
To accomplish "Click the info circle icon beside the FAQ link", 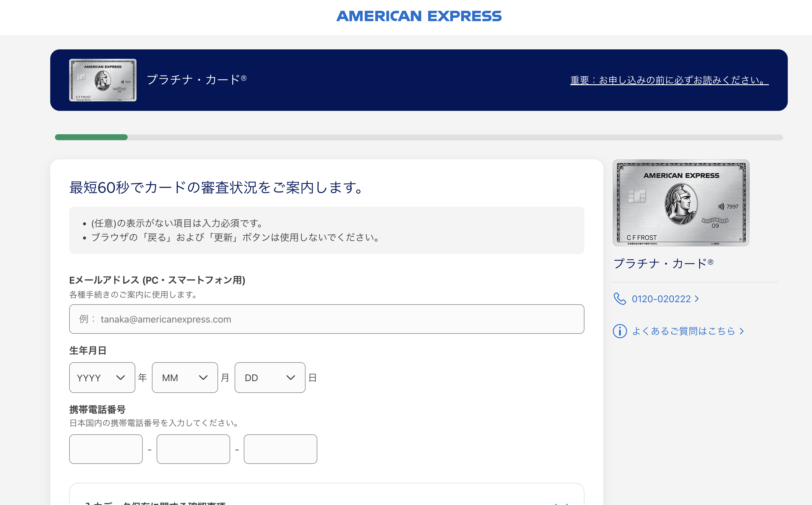I will click(620, 331).
